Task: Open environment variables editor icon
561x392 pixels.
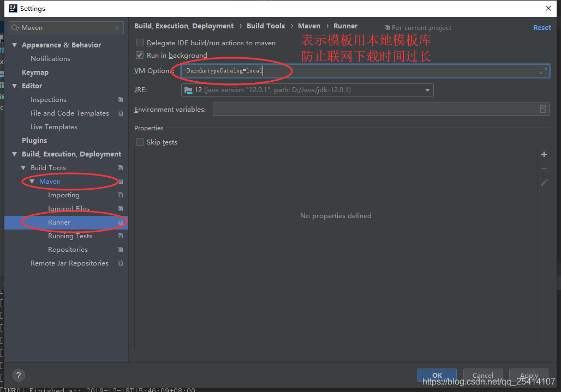Action: tap(542, 109)
